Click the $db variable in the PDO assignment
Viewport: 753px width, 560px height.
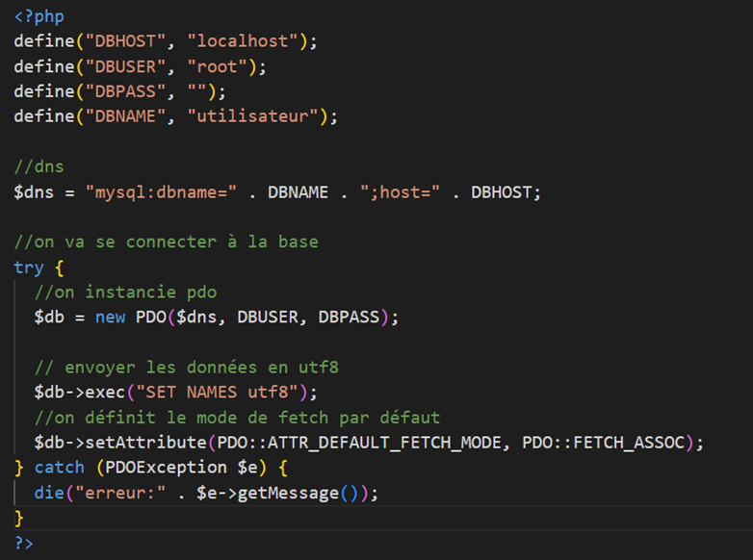(x=49, y=318)
